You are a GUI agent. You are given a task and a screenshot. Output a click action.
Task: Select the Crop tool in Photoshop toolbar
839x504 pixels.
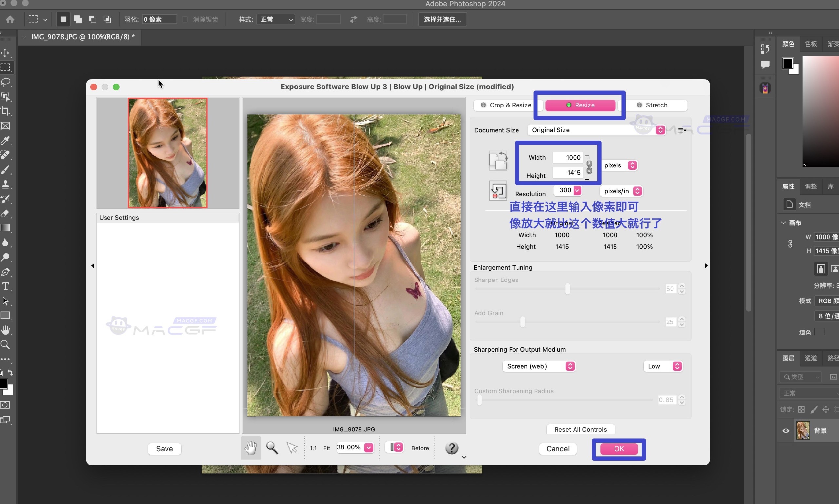(6, 111)
